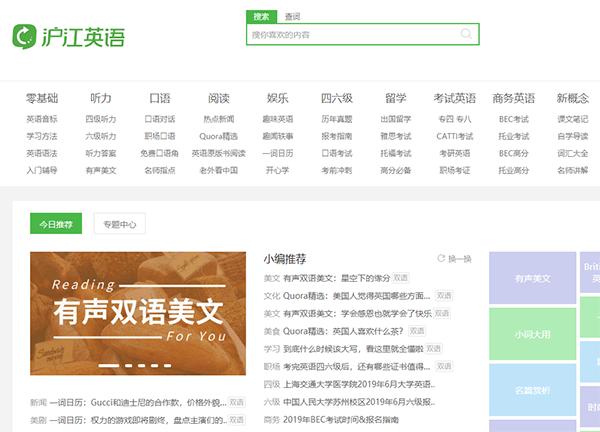Select the 搜索 search tab
The width and height of the screenshot is (600, 432).
(261, 16)
